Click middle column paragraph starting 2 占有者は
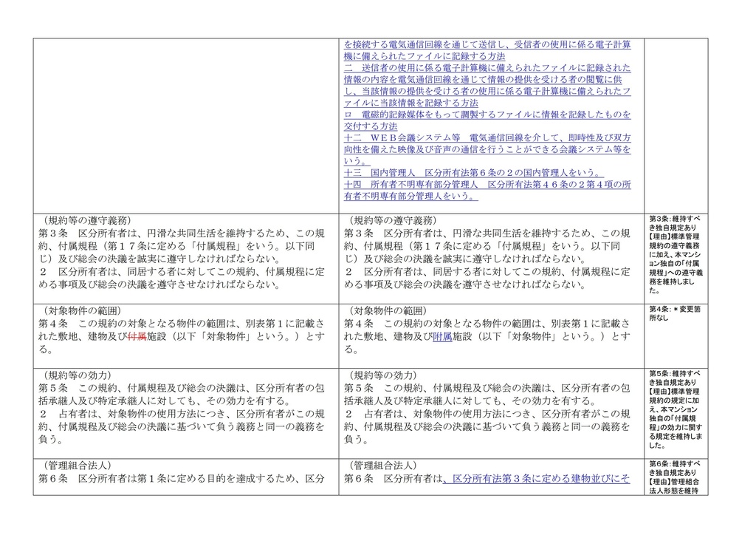 coord(487,427)
